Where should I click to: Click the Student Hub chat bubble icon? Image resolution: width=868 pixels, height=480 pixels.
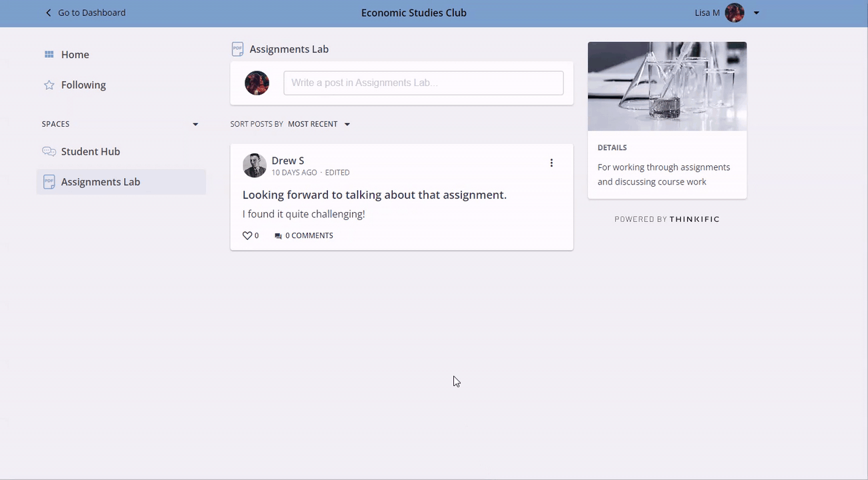(x=49, y=151)
